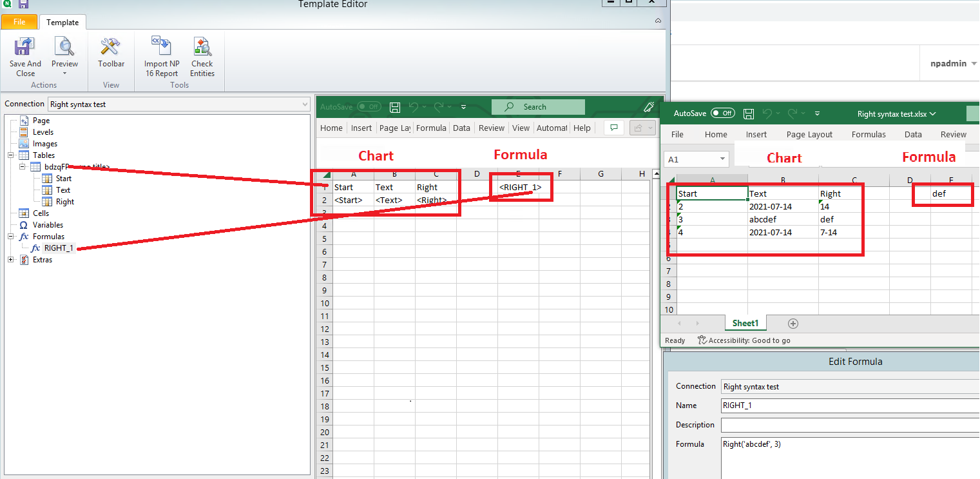This screenshot has width=980, height=479.
Task: Open the File tab in Template Editor
Action: [19, 22]
